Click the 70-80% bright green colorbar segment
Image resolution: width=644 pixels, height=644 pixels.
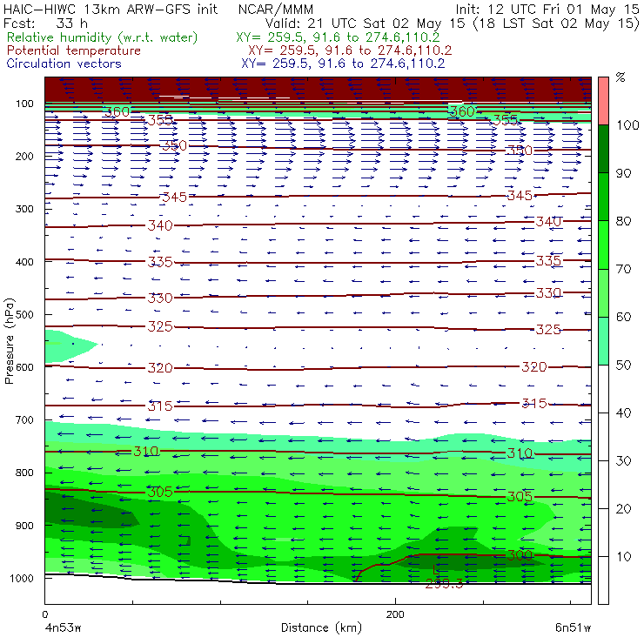(x=603, y=245)
